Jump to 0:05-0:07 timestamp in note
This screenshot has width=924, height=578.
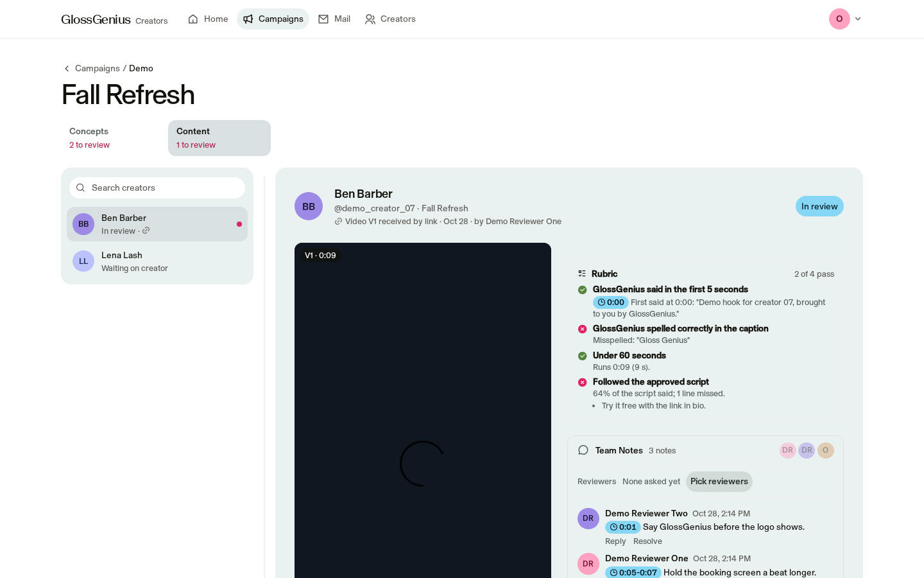tap(633, 573)
